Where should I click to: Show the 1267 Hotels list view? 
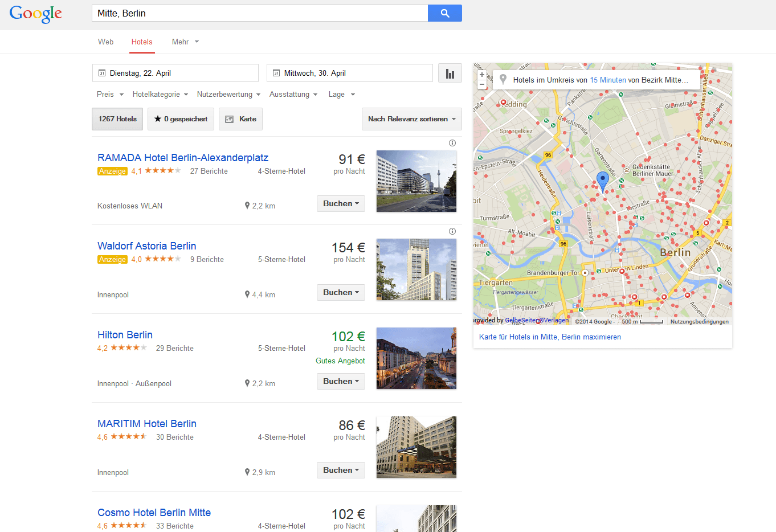click(x=117, y=119)
